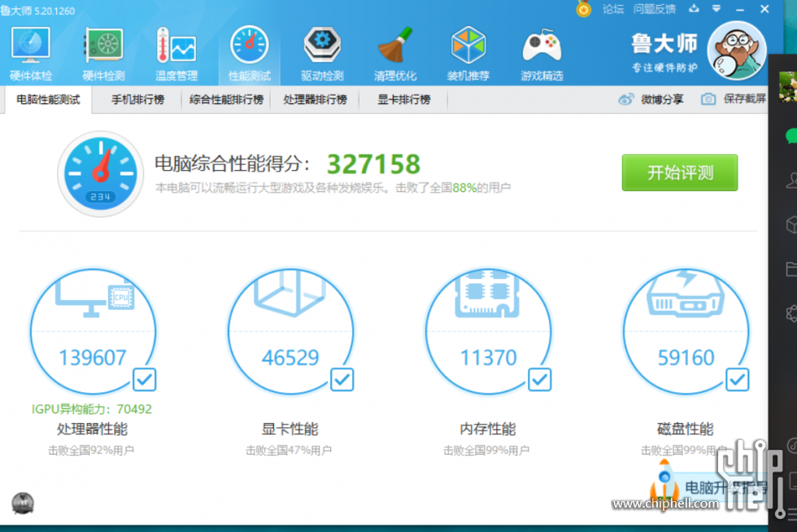Click the gold medal icon in title bar

[584, 9]
